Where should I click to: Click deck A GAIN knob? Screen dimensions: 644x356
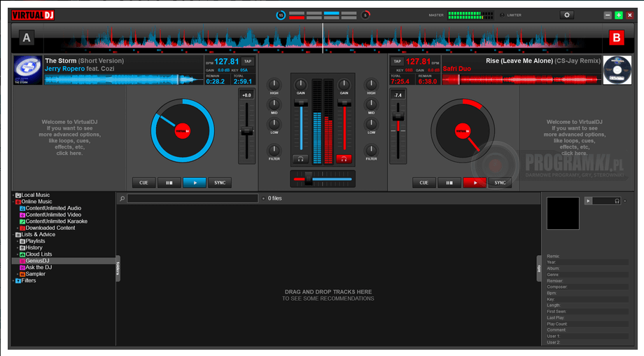point(300,85)
